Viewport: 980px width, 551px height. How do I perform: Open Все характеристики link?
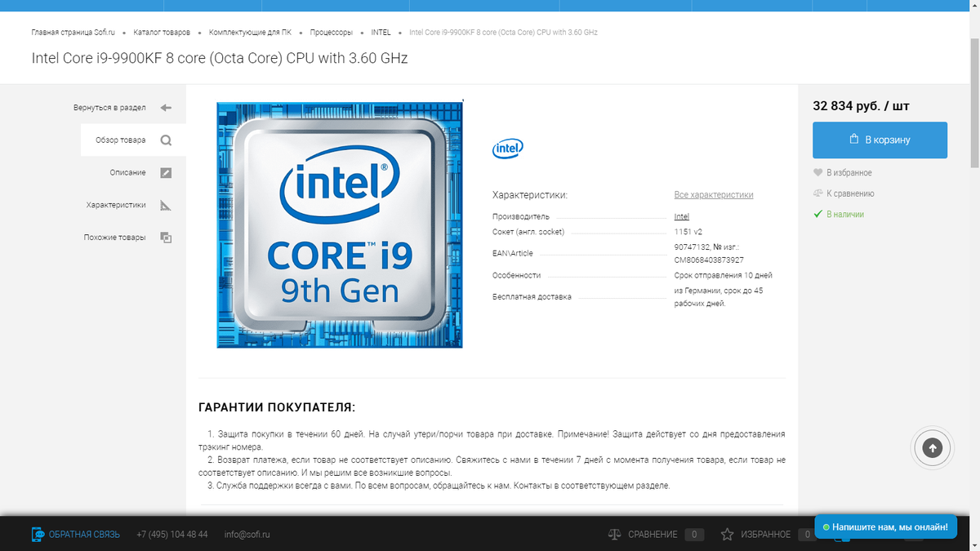coord(714,195)
